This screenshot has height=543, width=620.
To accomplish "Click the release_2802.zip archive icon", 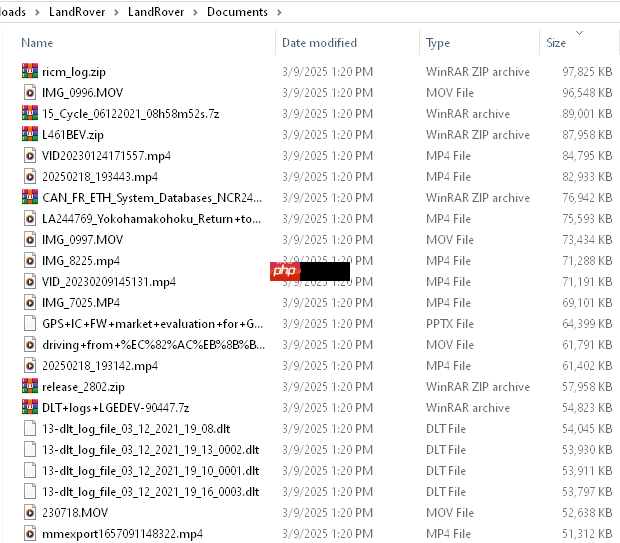I will 29,387.
